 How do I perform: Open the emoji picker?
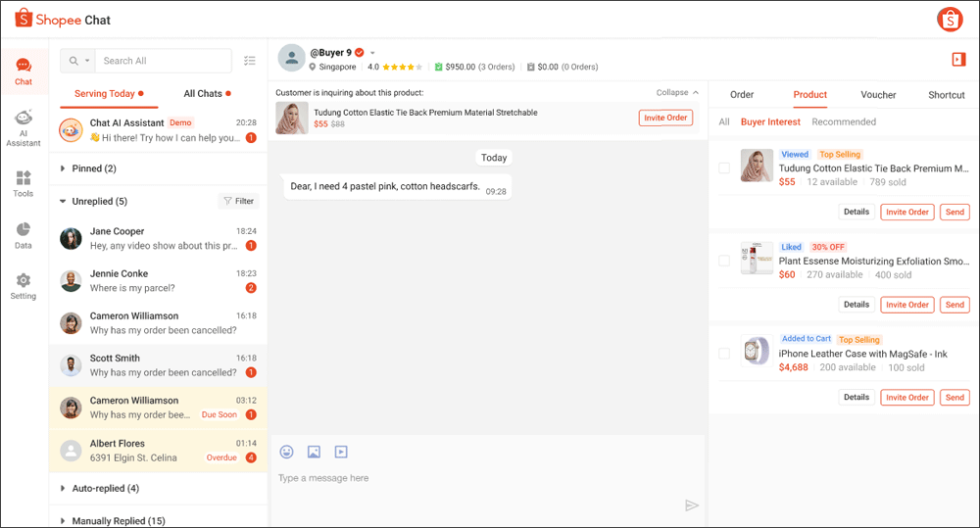287,452
